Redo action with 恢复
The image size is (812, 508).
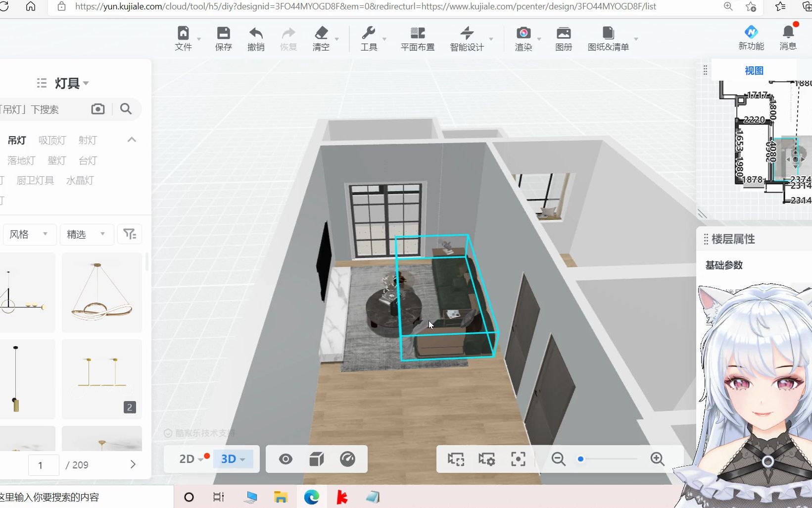click(x=288, y=39)
